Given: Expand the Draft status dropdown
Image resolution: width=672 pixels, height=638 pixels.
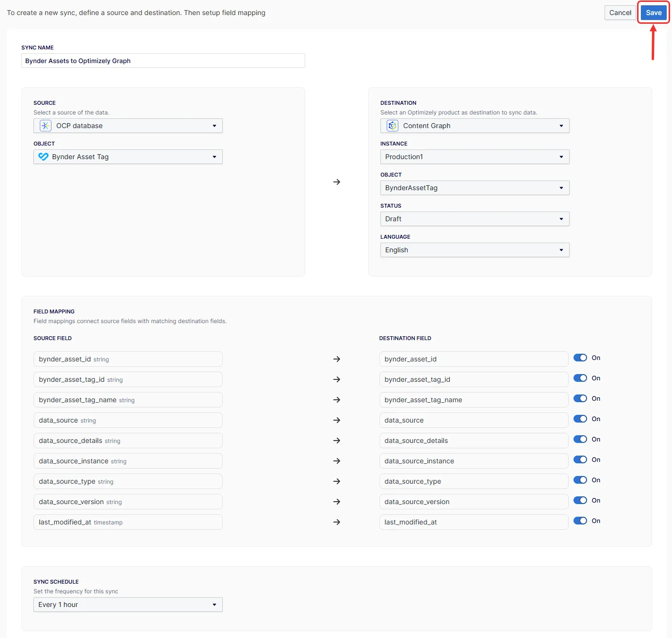Looking at the screenshot, I should pos(475,219).
